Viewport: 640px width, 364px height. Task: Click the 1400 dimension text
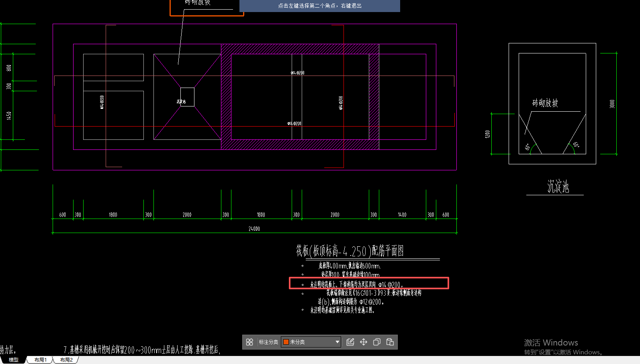(x=402, y=215)
